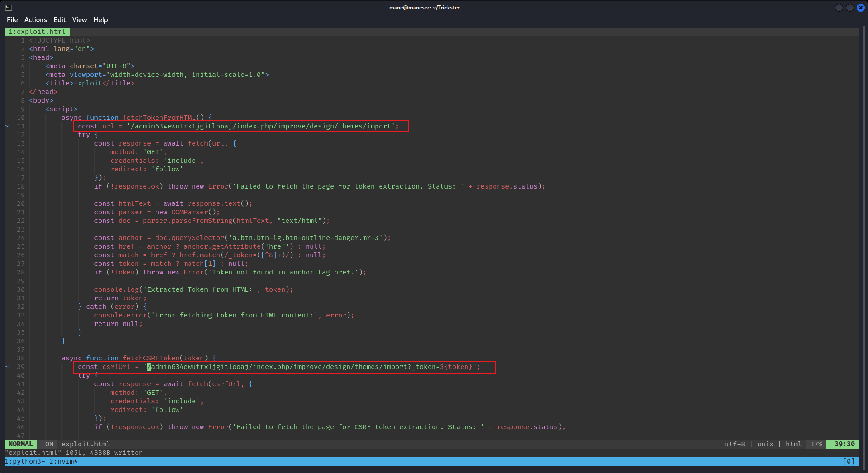Click the ON indicator in the statusline
The image size is (868, 473).
(49, 444)
